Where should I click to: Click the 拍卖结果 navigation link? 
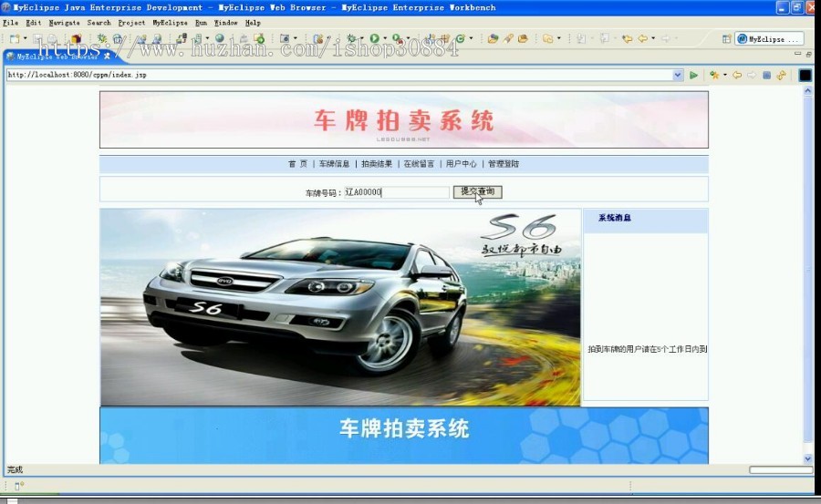coord(377,164)
